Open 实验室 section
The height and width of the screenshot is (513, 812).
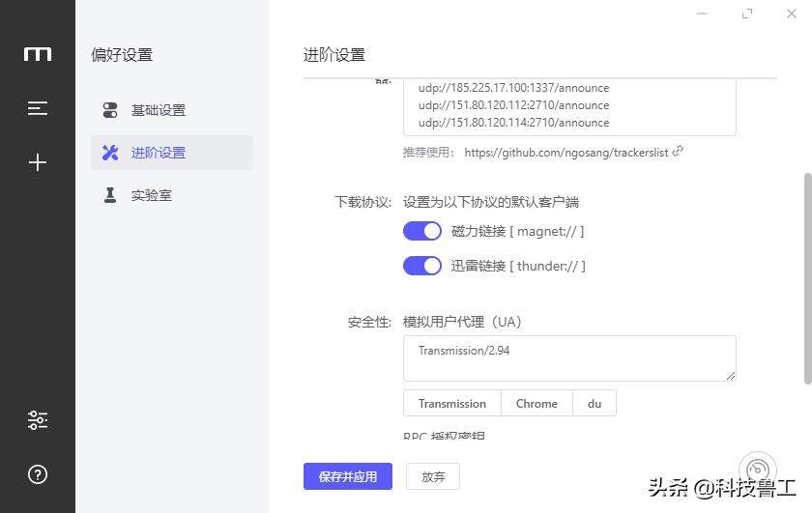click(x=172, y=195)
